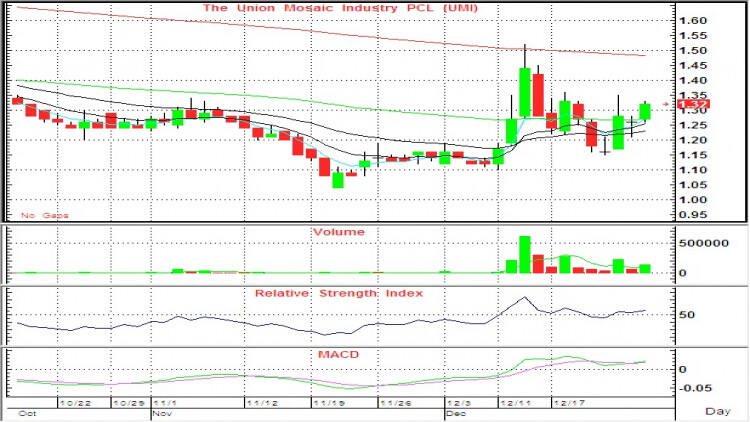750x422 pixels.
Task: Click the 'Dec' month label
Action: pyautogui.click(x=456, y=413)
